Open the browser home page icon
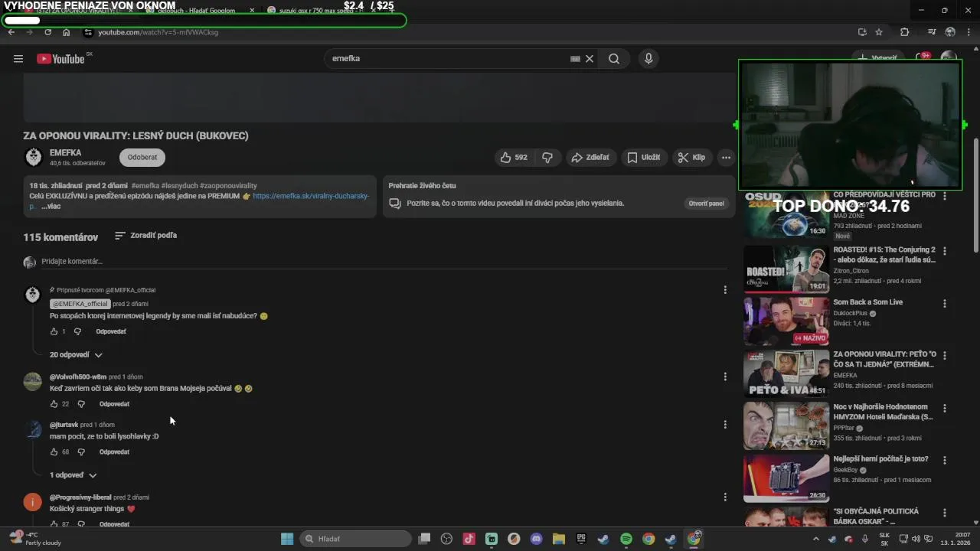 (67, 32)
